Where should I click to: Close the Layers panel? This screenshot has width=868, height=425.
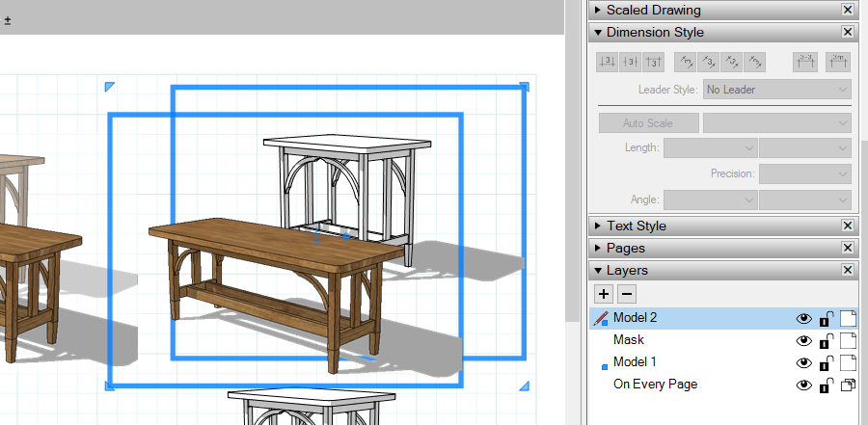tap(848, 270)
